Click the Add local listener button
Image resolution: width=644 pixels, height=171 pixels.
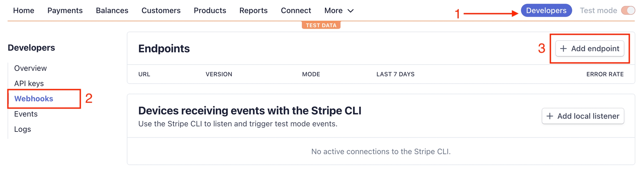tap(583, 116)
